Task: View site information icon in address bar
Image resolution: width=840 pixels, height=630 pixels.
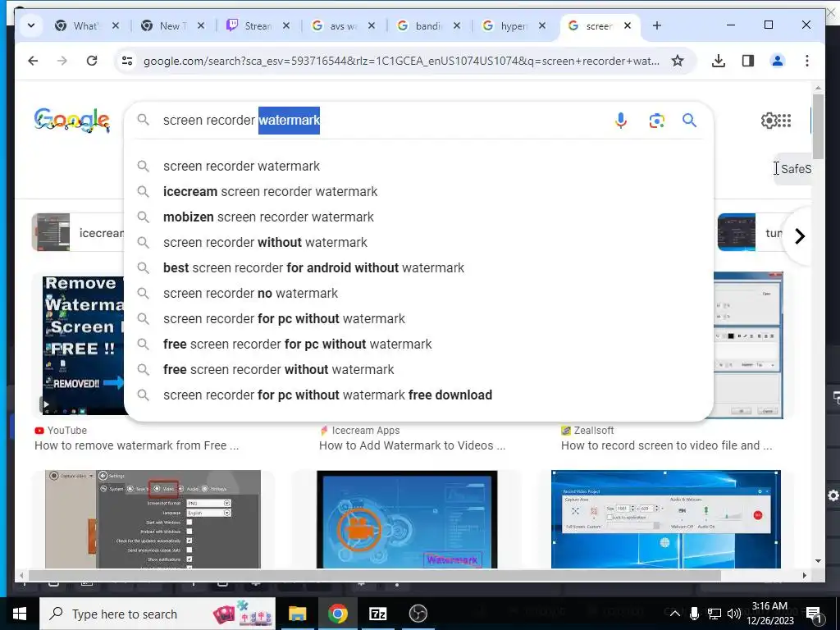Action: tap(127, 61)
